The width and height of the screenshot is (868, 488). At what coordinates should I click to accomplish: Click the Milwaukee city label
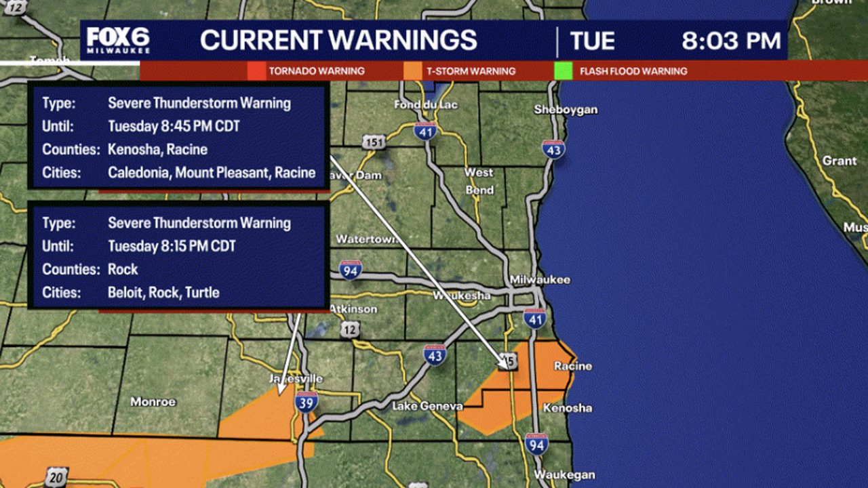540,279
